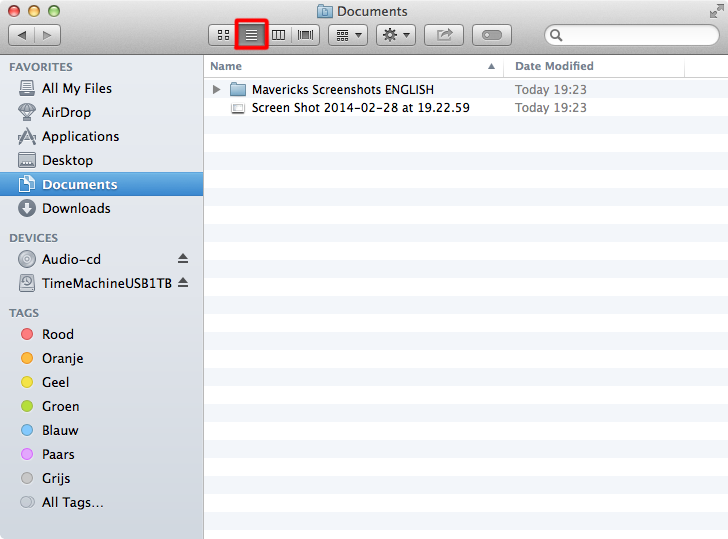Open AirDrop in the sidebar
728x539 pixels.
click(x=101, y=112)
